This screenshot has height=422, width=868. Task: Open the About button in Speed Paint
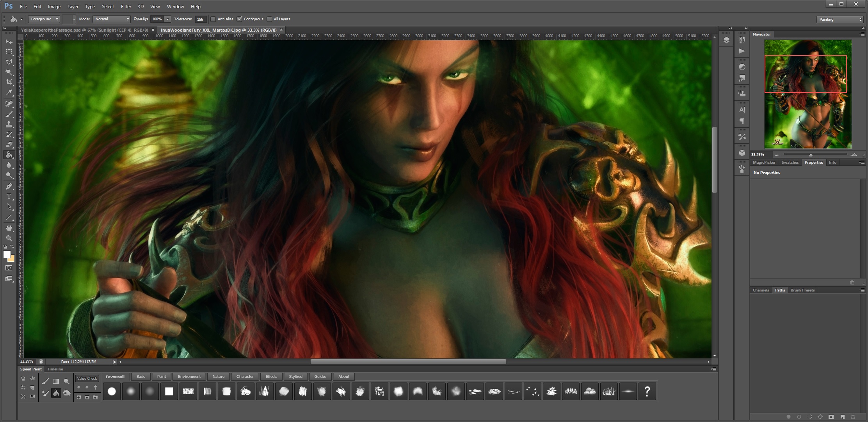pyautogui.click(x=344, y=377)
